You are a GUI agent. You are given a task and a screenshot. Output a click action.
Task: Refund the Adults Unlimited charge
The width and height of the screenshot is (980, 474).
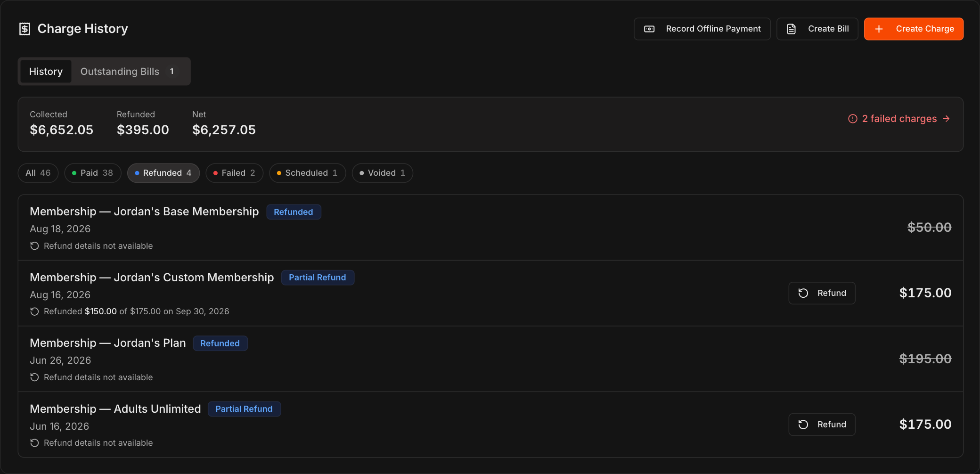[822, 425]
